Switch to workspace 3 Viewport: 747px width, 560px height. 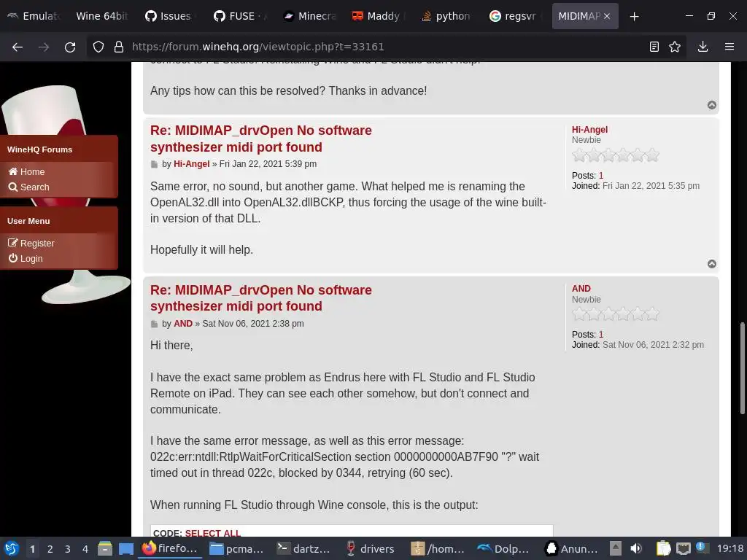tap(68, 549)
